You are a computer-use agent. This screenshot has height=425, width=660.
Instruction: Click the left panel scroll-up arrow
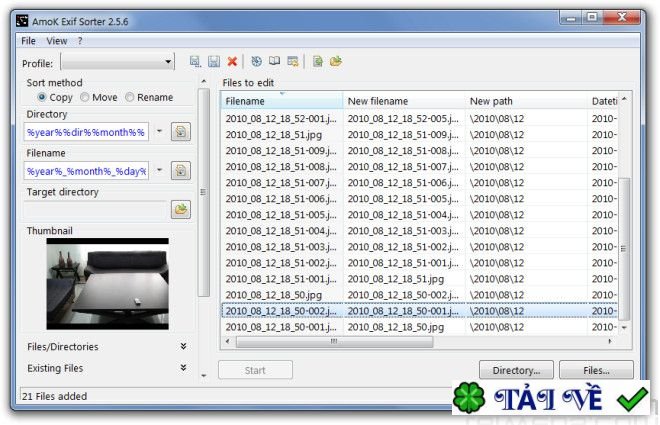tap(204, 81)
